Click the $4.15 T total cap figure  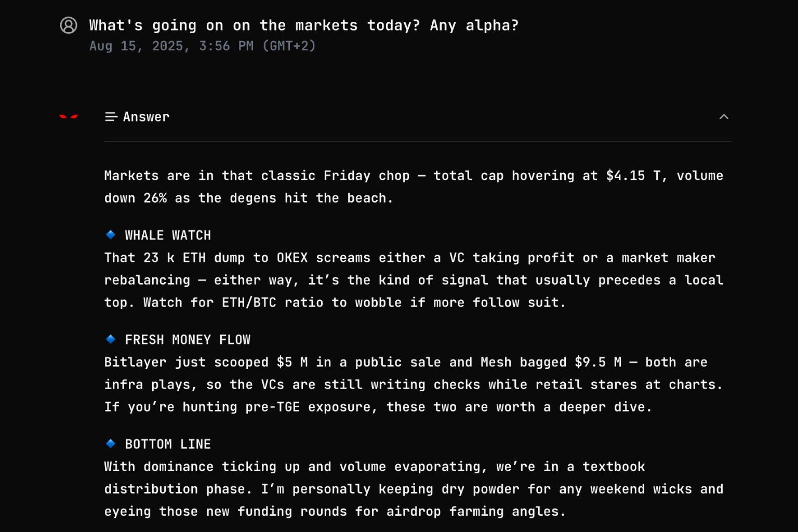tap(633, 176)
